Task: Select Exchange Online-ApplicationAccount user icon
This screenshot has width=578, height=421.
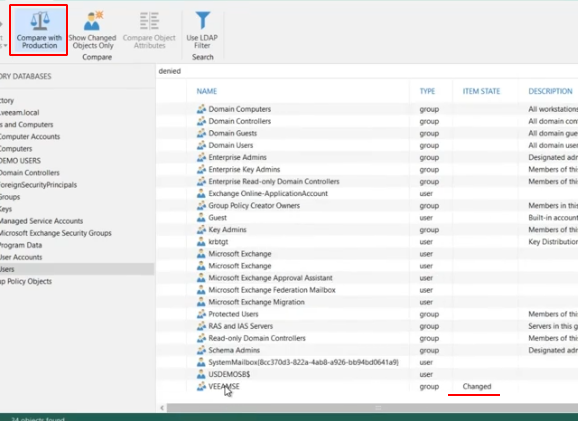Action: [201, 194]
